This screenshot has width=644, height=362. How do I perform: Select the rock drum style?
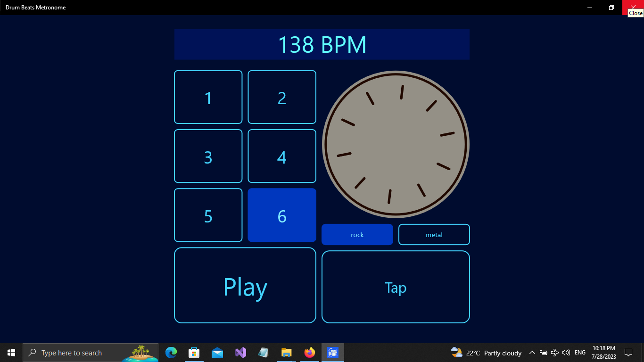click(x=357, y=234)
